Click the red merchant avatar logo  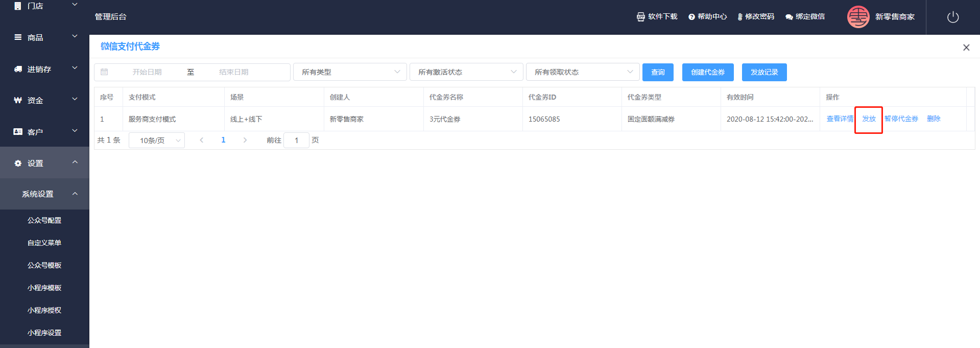coord(858,17)
